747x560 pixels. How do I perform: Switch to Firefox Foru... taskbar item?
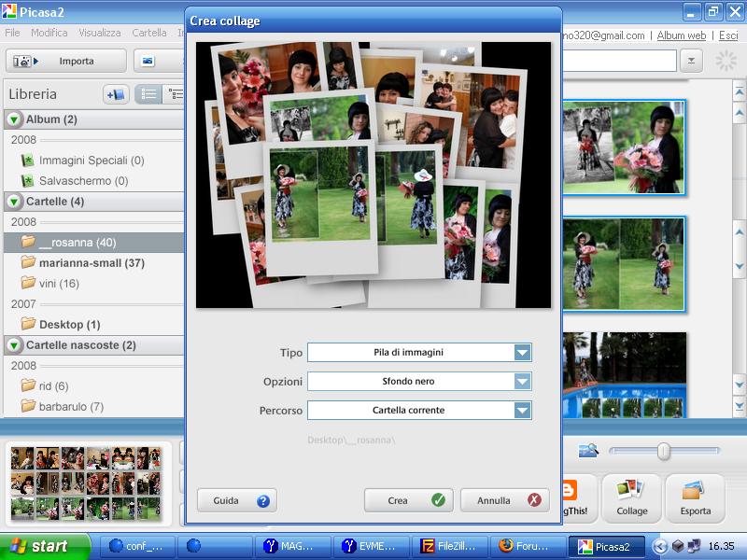pyautogui.click(x=529, y=546)
